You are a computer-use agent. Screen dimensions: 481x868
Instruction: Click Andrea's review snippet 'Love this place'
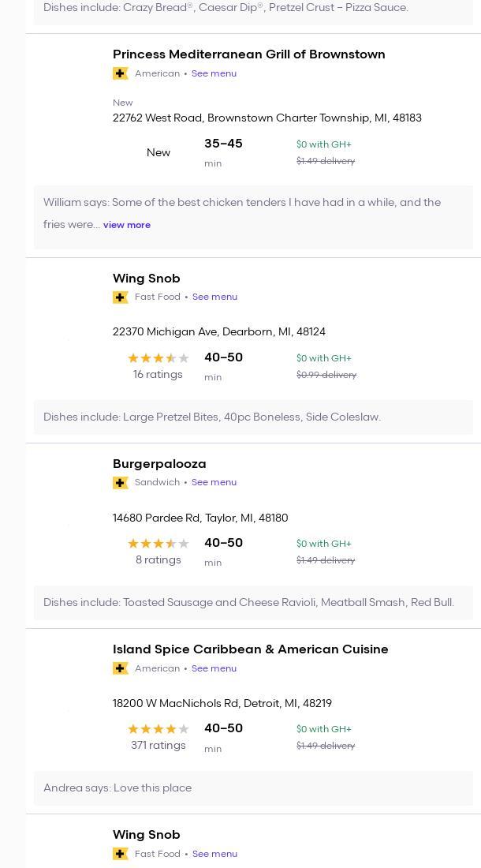[117, 788]
